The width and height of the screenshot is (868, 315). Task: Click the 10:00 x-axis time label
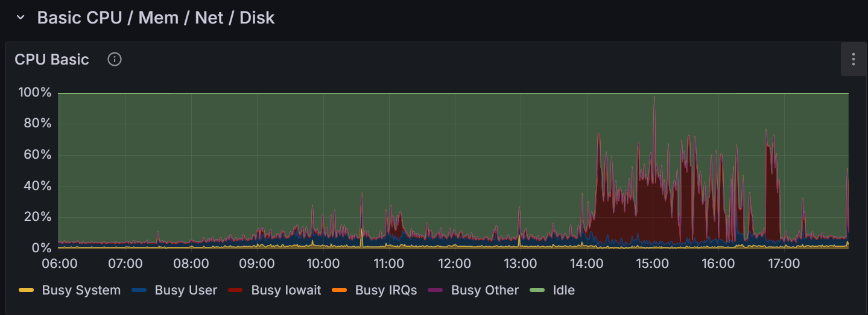tap(323, 264)
